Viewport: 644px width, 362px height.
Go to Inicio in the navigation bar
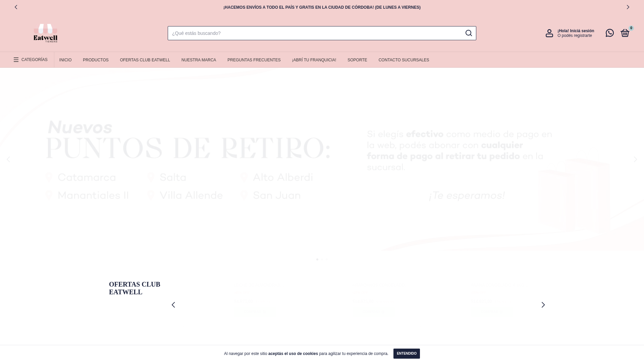coord(65,60)
